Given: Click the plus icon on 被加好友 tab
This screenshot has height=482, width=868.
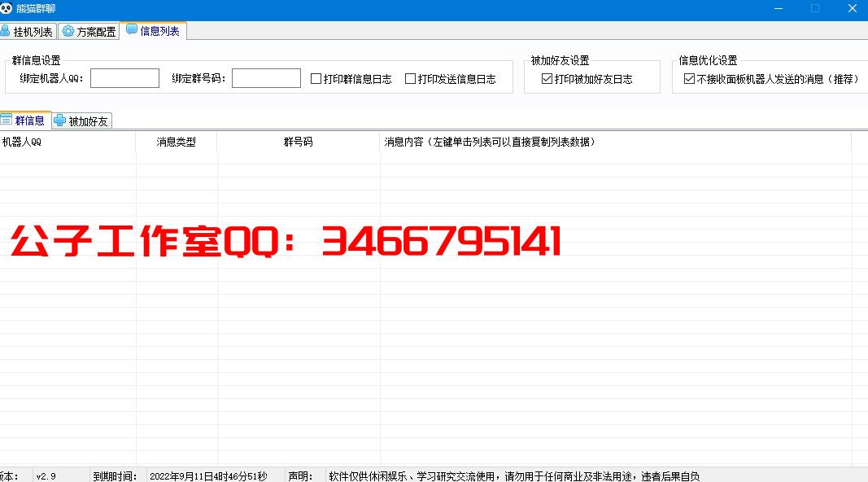Looking at the screenshot, I should (59, 120).
